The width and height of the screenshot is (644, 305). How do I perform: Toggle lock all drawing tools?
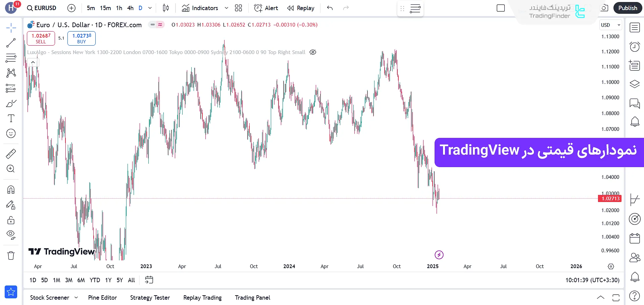[x=11, y=220]
